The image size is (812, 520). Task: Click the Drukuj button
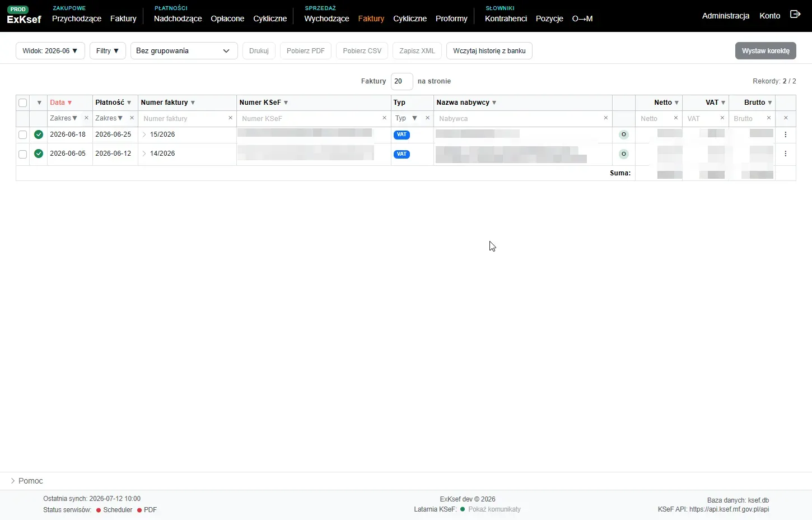(259, 50)
